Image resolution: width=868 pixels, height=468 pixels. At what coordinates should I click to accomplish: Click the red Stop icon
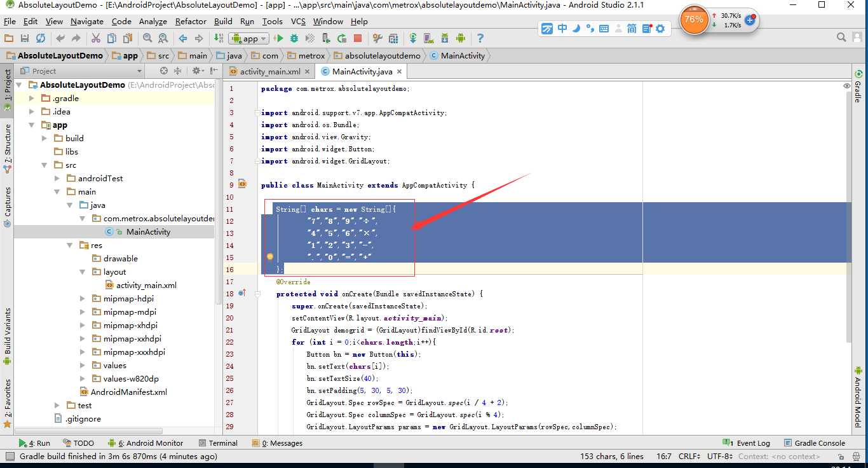[x=358, y=39]
